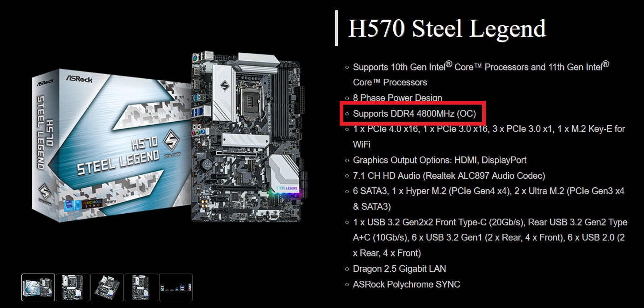644x308 pixels.
Task: Show the angled motherboard third thumbnail
Action: [107, 287]
